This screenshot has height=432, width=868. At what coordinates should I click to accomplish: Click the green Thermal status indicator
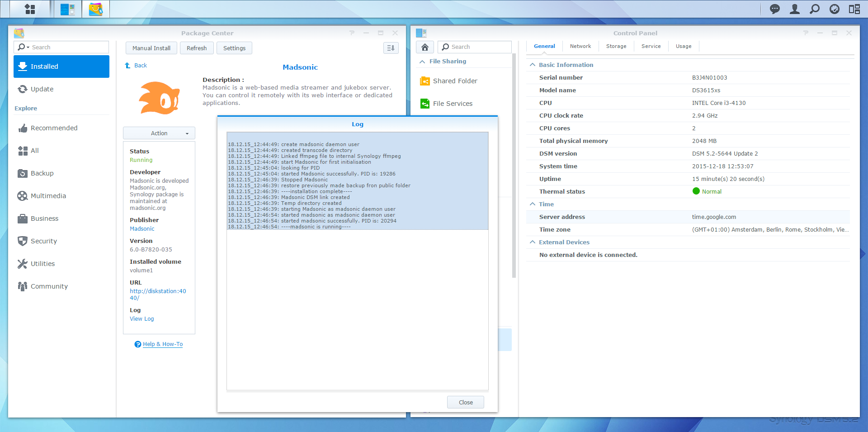(696, 191)
